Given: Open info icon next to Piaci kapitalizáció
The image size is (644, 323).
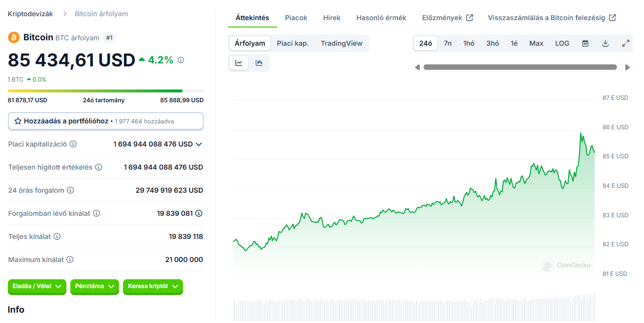Looking at the screenshot, I should click(x=73, y=144).
